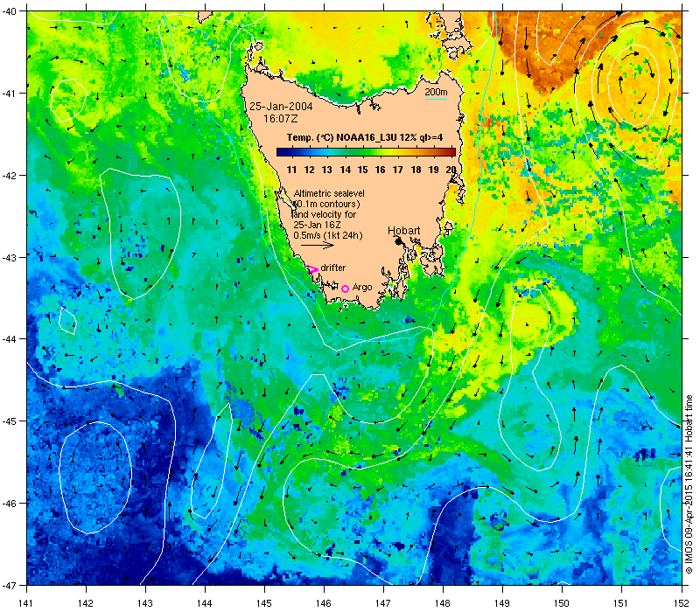Click the '25-Jan-2004' date label
700x612 pixels.
(x=281, y=107)
